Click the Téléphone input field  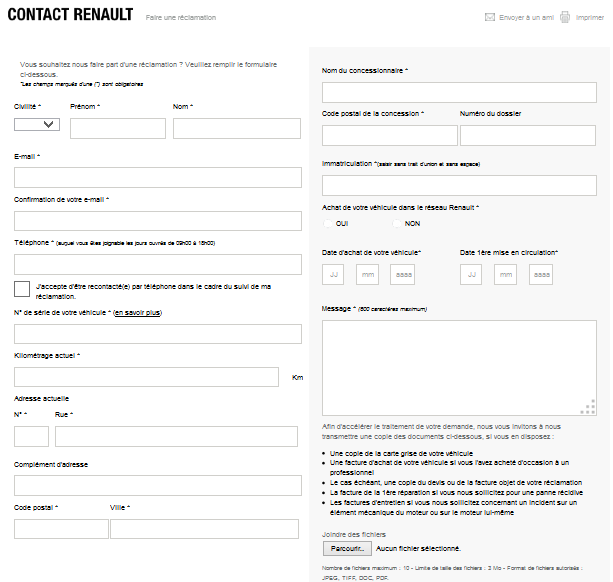pyautogui.click(x=157, y=264)
